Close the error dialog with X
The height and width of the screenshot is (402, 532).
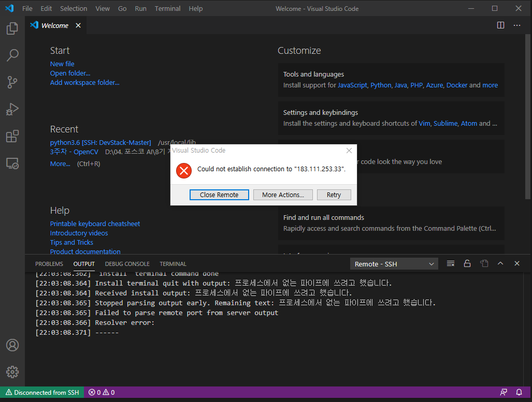pos(349,151)
